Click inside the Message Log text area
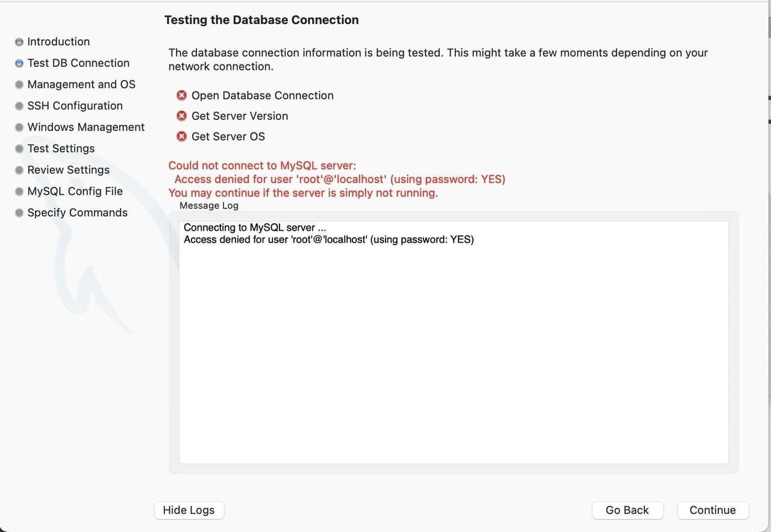The height and width of the screenshot is (532, 771). pos(453,349)
